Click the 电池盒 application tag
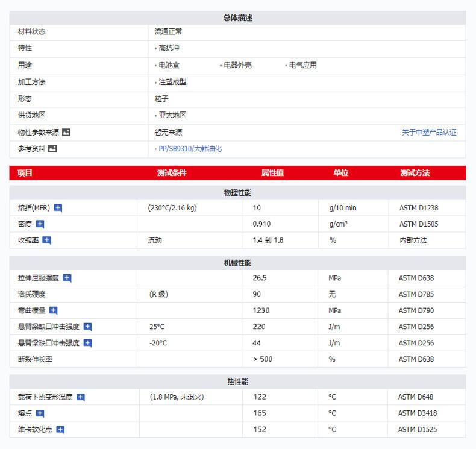Screen dimensions: 476x449 (169, 65)
